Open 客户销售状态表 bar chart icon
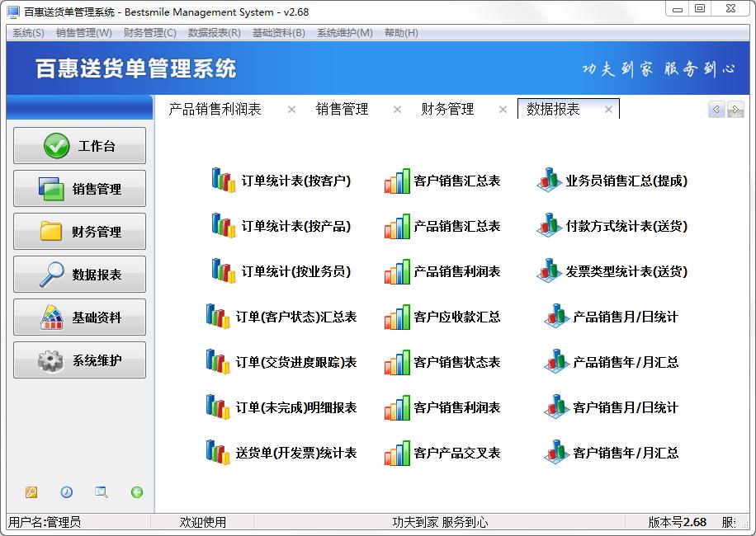The width and height of the screenshot is (756, 536). (x=397, y=362)
